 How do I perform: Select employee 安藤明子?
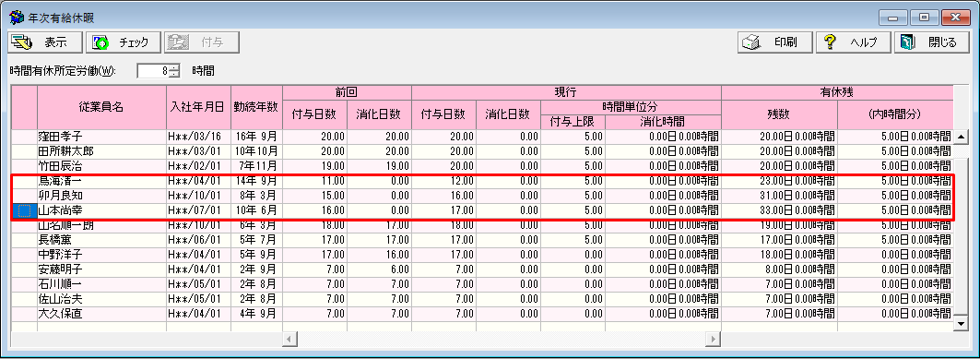coord(102,269)
